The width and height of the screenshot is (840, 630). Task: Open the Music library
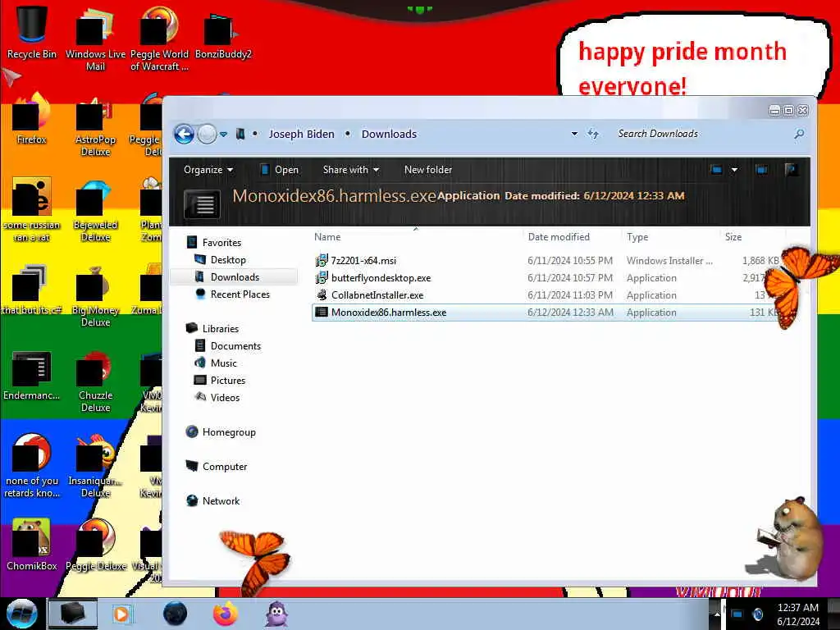coord(223,363)
